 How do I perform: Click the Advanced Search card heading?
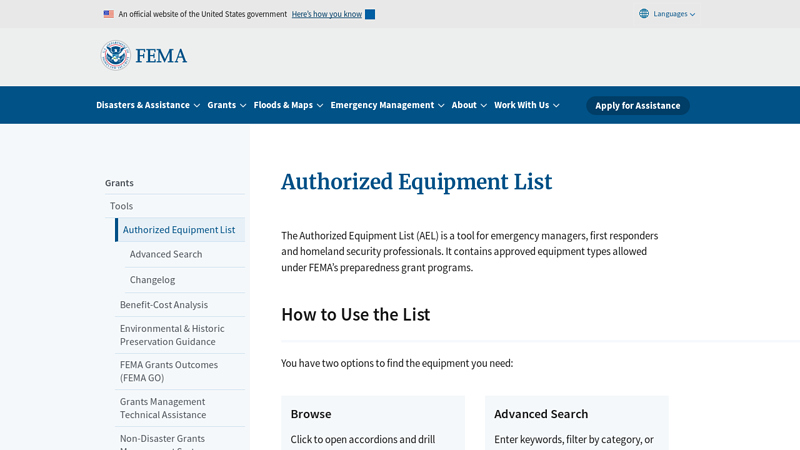pos(541,414)
